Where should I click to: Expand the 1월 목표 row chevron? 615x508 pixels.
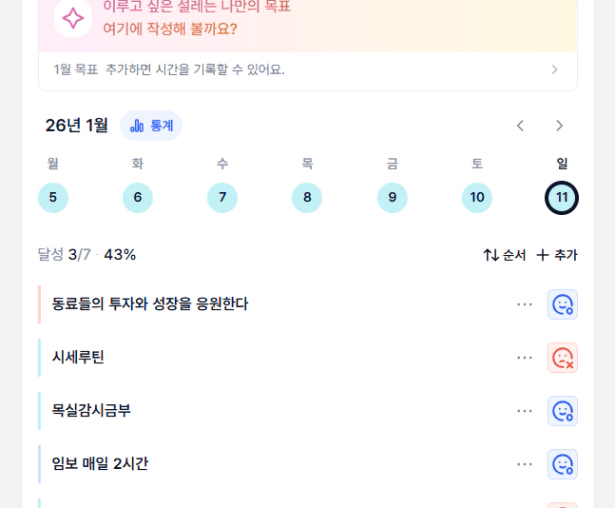coord(555,69)
